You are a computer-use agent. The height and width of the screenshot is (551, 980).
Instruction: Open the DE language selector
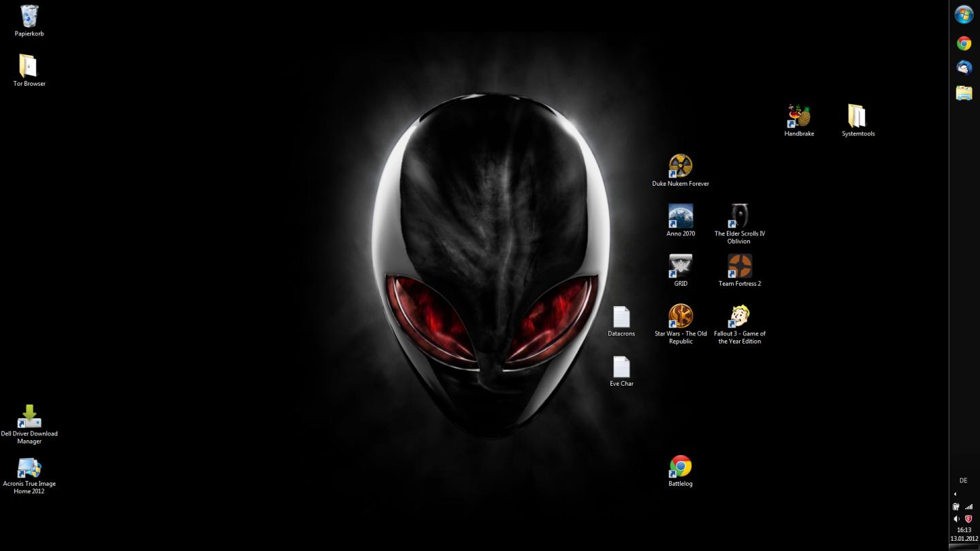pos(963,480)
